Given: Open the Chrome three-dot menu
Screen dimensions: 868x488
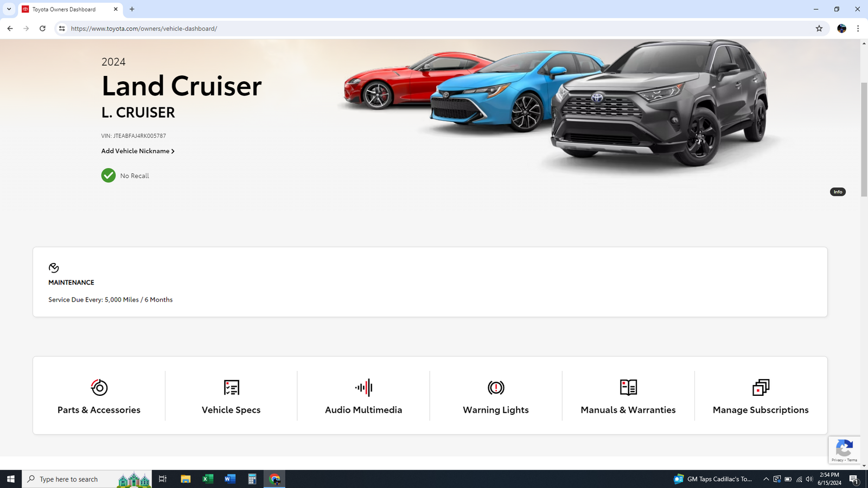Looking at the screenshot, I should click(858, 28).
